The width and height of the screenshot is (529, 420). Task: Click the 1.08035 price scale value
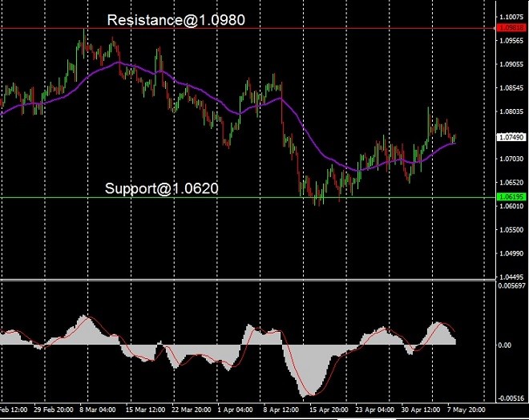pyautogui.click(x=511, y=111)
